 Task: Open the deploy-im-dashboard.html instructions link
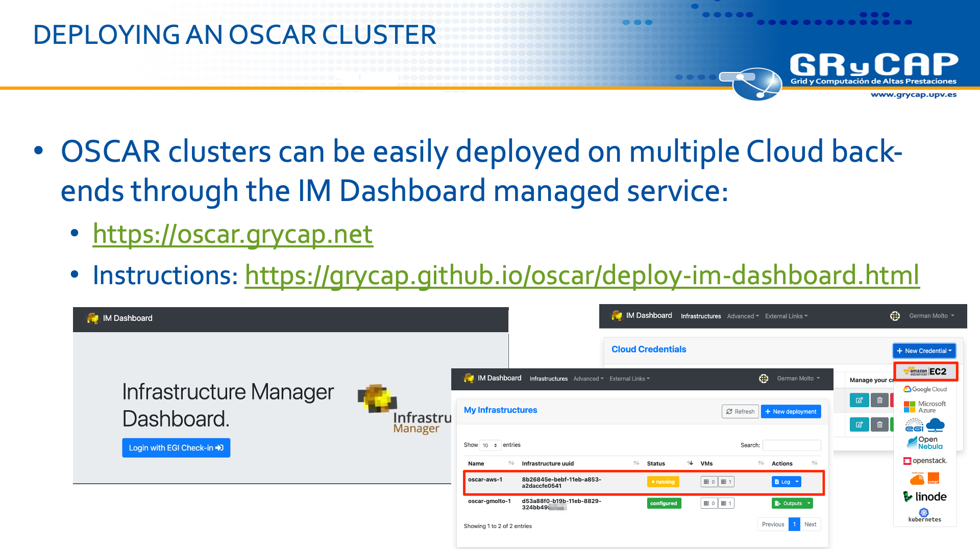[582, 275]
